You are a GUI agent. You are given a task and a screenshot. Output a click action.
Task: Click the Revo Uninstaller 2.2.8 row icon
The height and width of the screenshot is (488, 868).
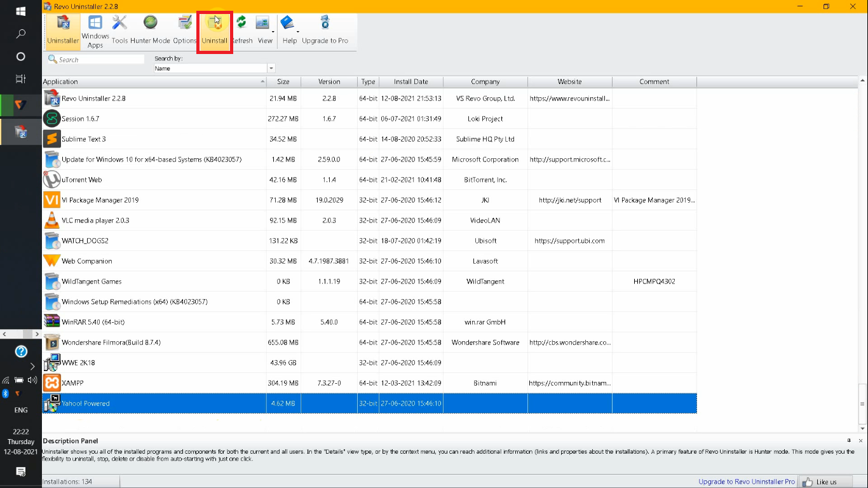(x=51, y=98)
